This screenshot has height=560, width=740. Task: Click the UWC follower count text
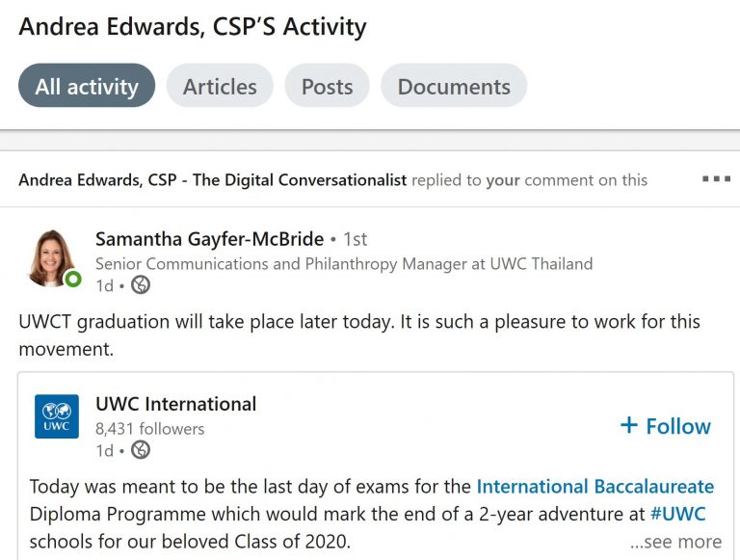149,428
